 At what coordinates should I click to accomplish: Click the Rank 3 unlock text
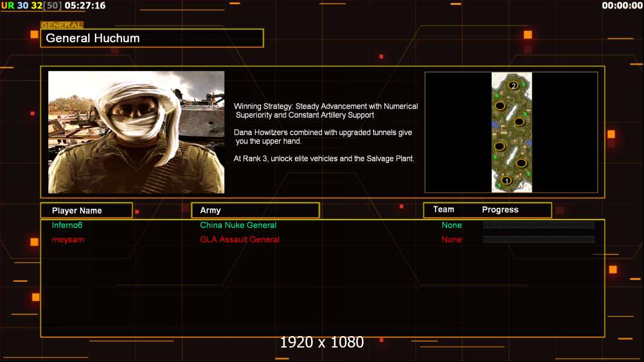pos(324,158)
